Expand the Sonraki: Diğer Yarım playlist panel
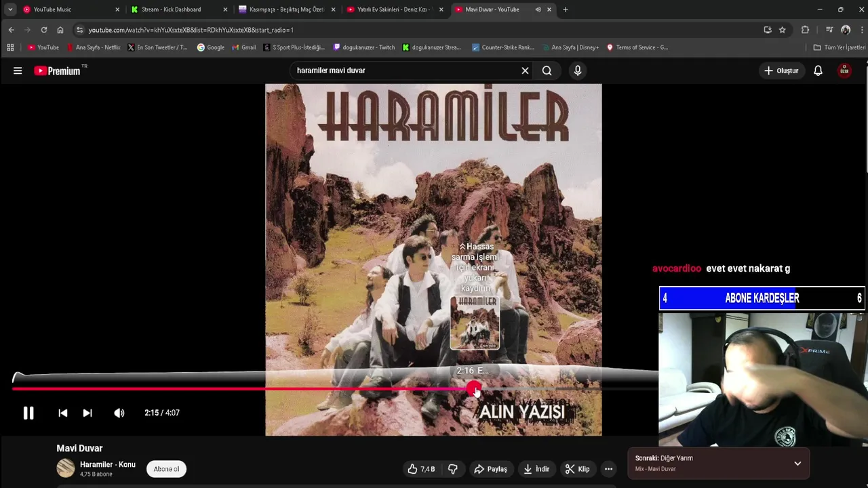 tap(797, 464)
